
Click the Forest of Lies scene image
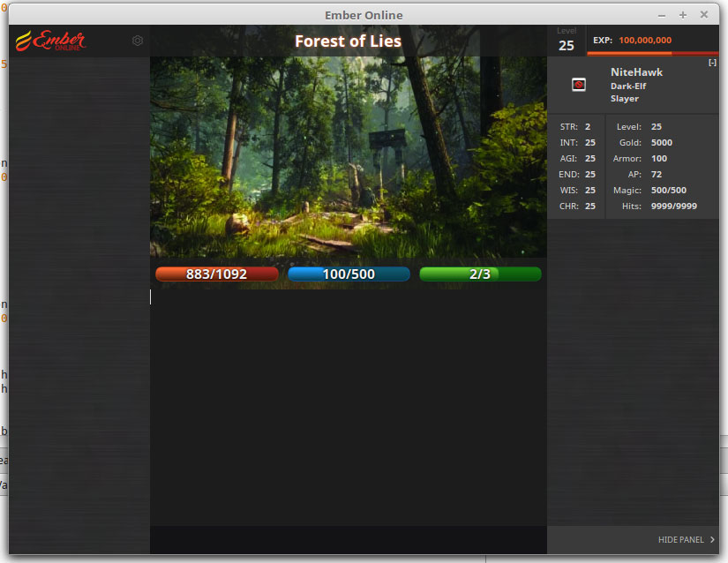click(348, 157)
